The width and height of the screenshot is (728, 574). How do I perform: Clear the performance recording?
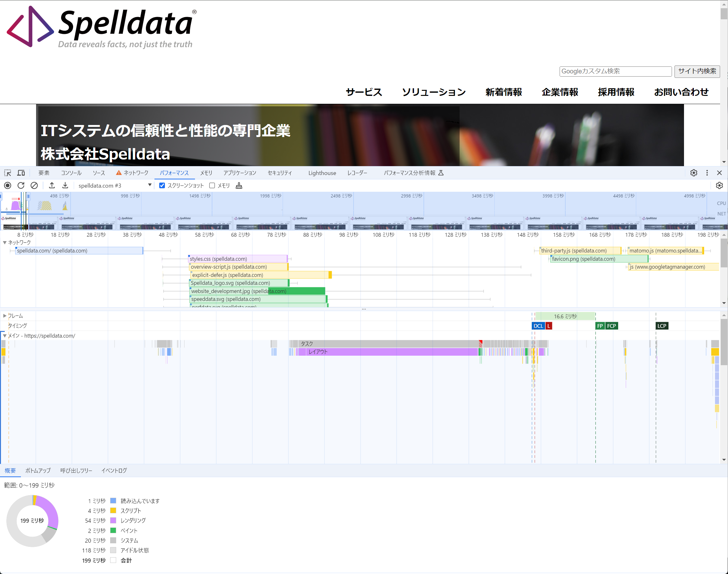tap(34, 185)
